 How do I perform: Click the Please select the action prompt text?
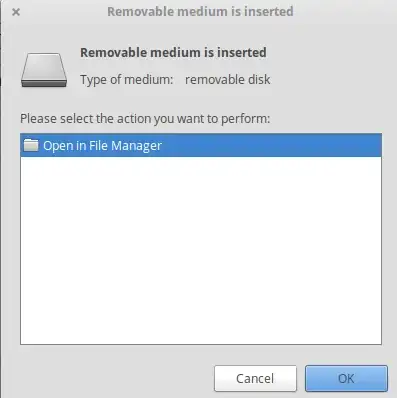point(145,119)
